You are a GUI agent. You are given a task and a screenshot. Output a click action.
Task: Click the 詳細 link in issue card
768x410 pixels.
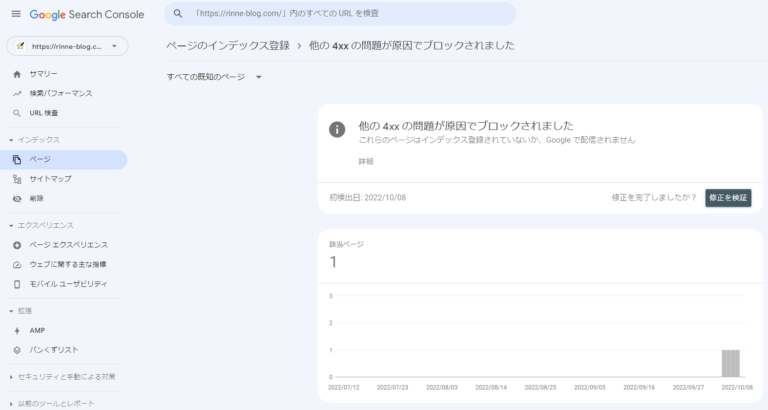point(366,161)
